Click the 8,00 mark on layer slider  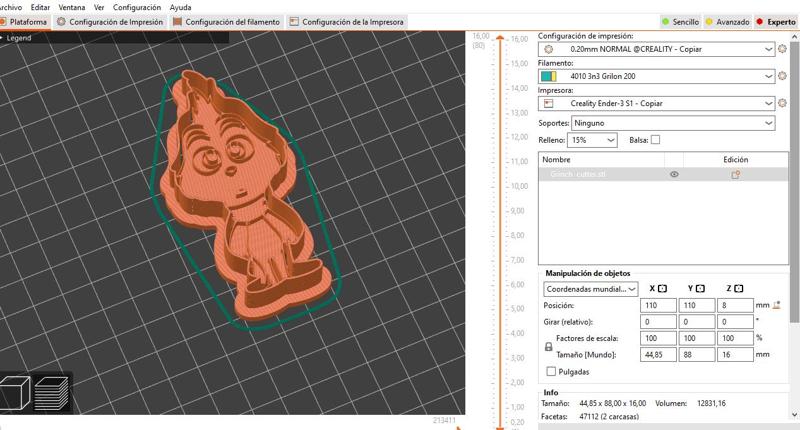click(x=517, y=235)
